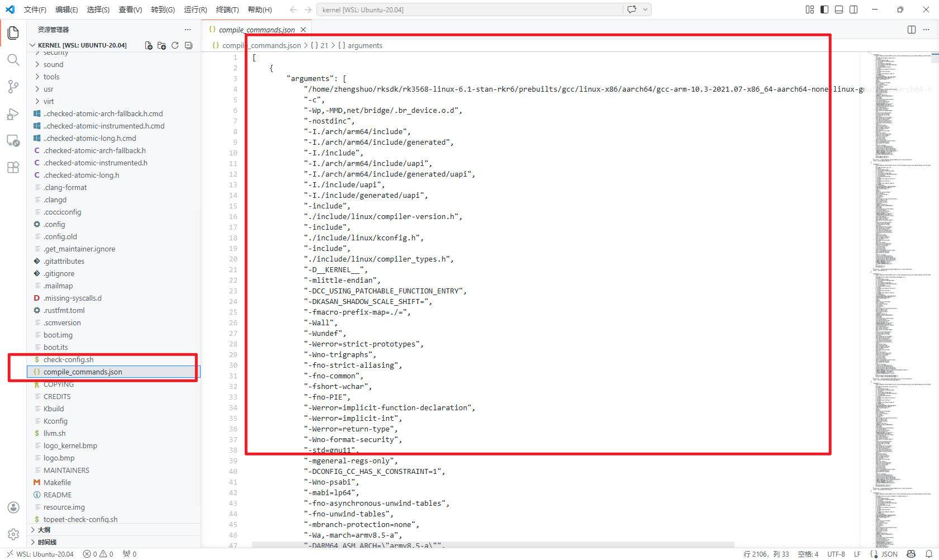The image size is (939, 560).
Task: Open the 查看(V) menu
Action: pos(130,10)
